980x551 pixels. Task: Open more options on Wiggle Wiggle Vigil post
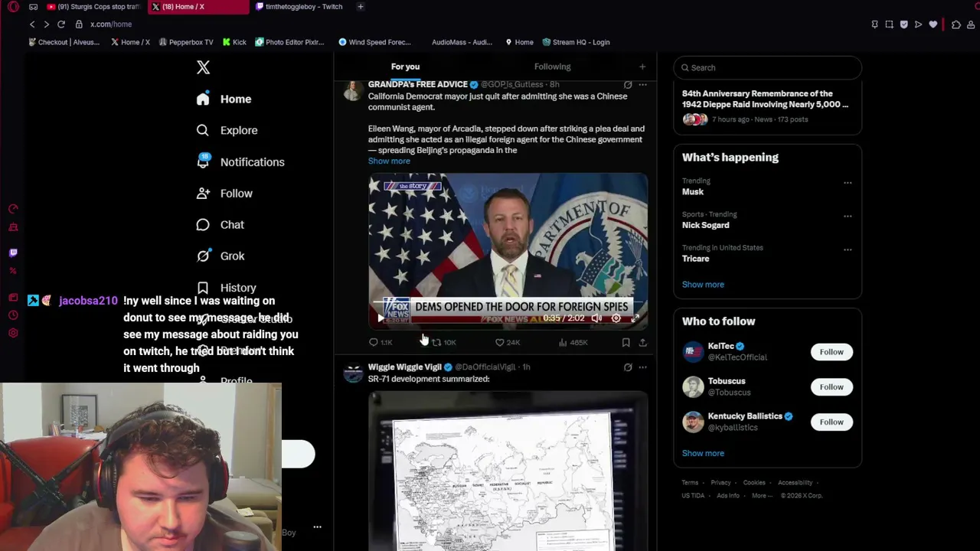pyautogui.click(x=642, y=367)
